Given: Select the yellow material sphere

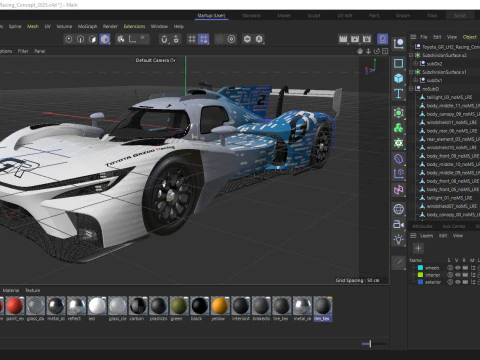Looking at the screenshot, I should tap(220, 305).
